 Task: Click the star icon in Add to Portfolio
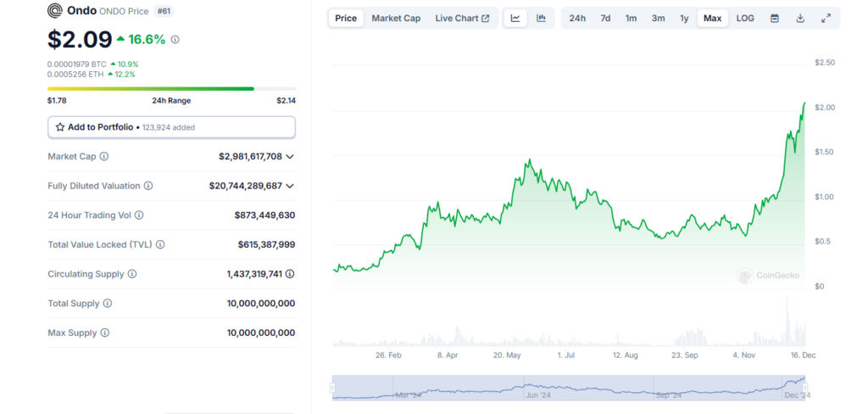[x=60, y=127]
